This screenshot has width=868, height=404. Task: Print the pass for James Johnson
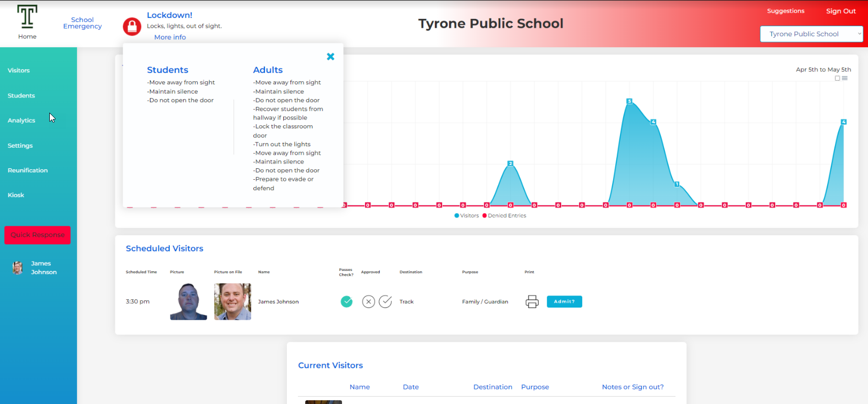[x=532, y=302]
